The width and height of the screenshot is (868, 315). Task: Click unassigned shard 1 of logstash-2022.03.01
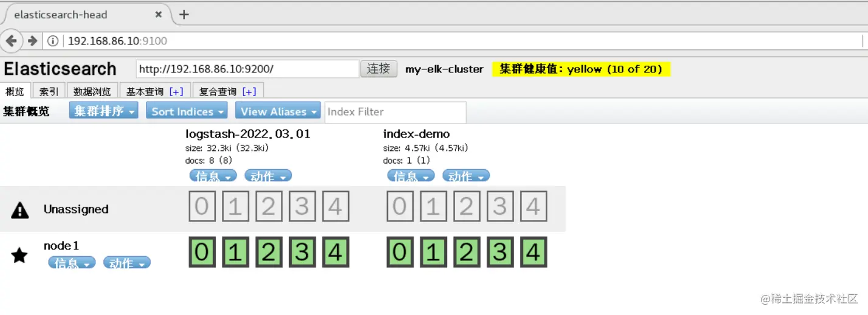[235, 206]
